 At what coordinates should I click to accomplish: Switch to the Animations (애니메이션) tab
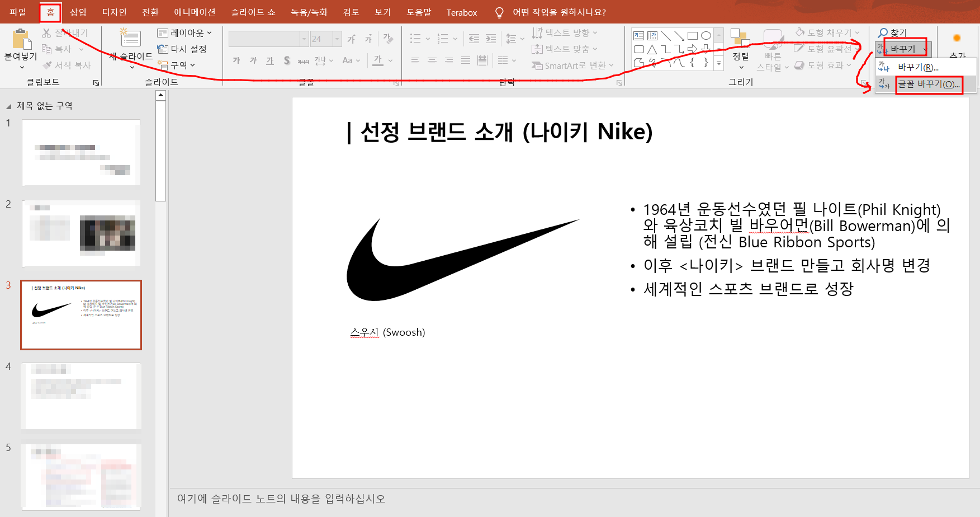click(x=195, y=12)
